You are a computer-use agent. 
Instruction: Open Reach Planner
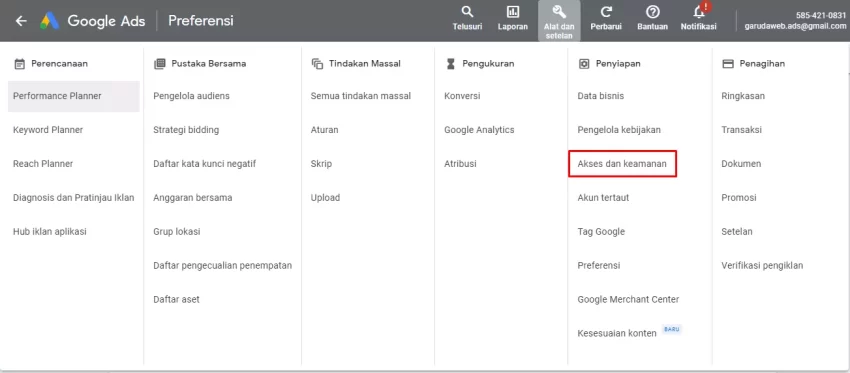[43, 164]
